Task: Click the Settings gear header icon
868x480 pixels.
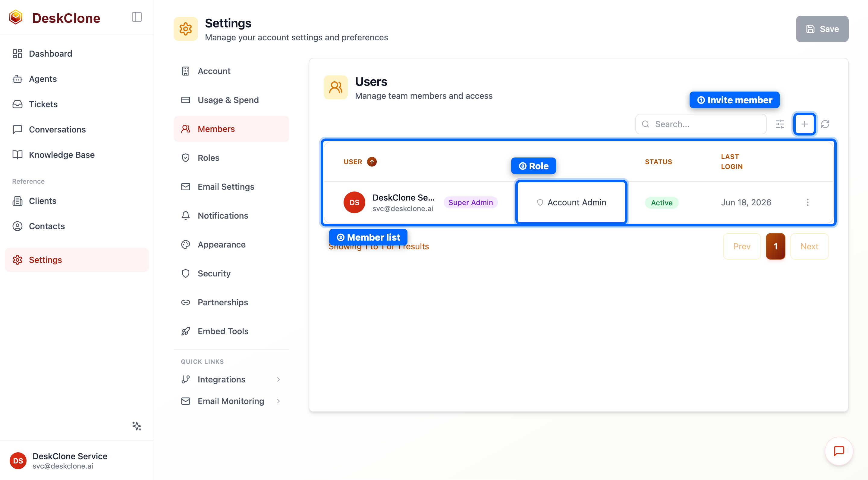Action: (186, 29)
